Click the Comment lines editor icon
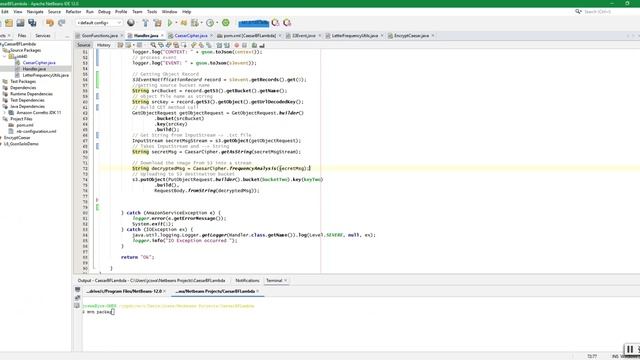The image size is (640, 360). coord(254,45)
